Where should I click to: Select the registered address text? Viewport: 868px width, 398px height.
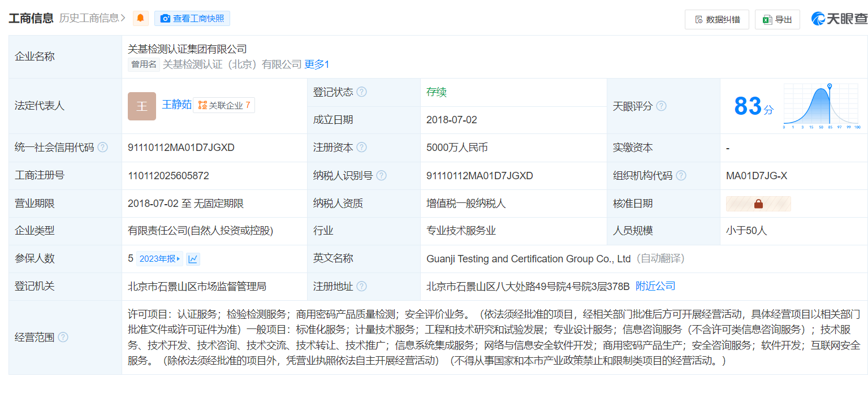tap(528, 287)
